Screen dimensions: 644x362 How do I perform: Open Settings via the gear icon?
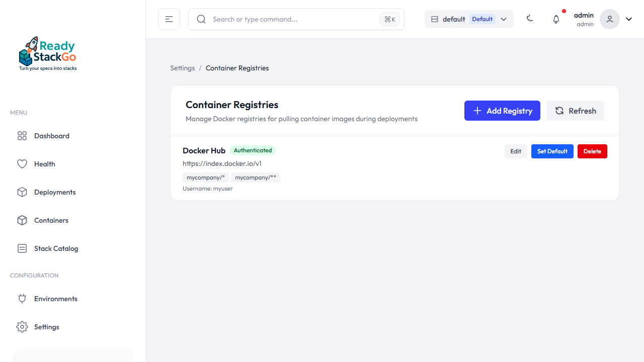(22, 326)
